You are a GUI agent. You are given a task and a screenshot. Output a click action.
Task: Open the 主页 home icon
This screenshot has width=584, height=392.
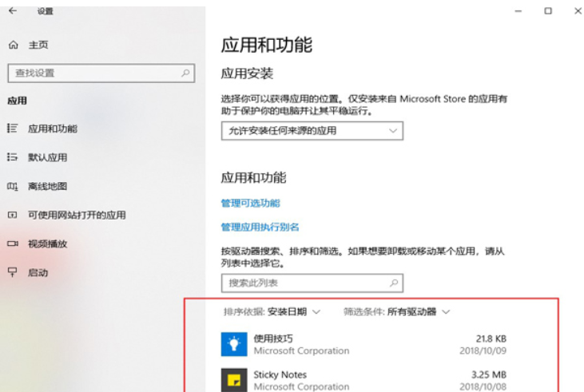(x=14, y=45)
